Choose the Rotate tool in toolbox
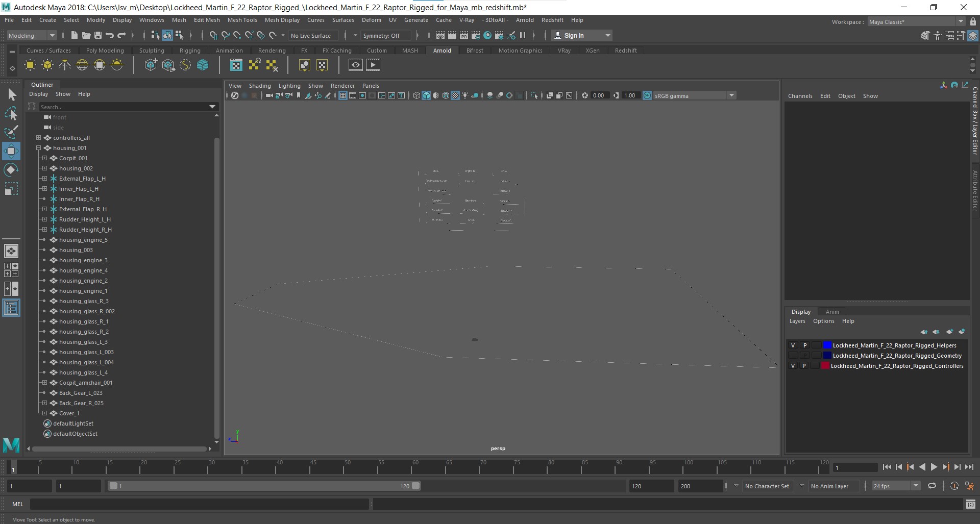The height and width of the screenshot is (524, 980). click(x=11, y=170)
